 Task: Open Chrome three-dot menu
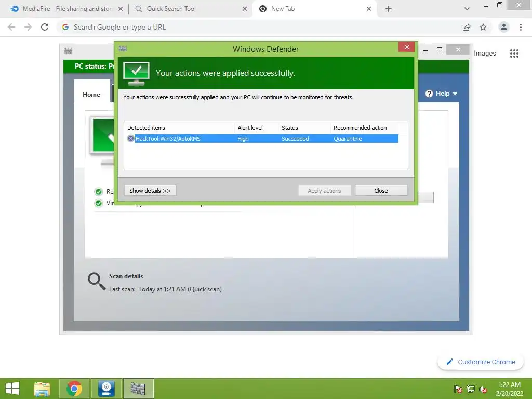(521, 27)
